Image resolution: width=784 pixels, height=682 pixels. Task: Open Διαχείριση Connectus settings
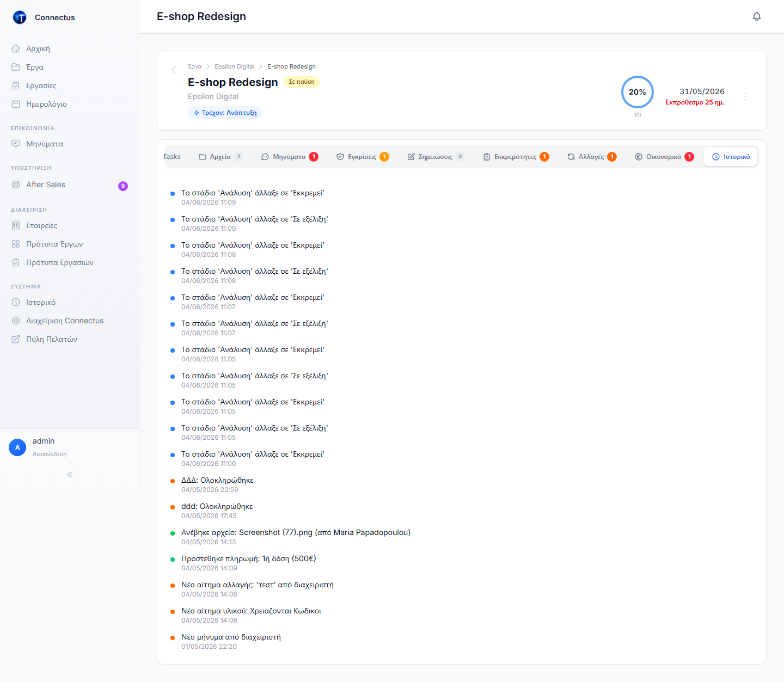point(69,321)
